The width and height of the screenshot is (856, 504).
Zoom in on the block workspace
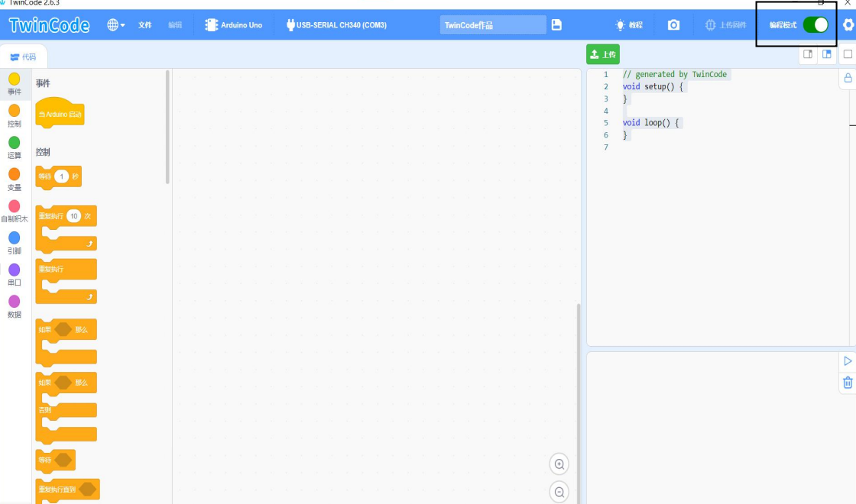(x=559, y=464)
